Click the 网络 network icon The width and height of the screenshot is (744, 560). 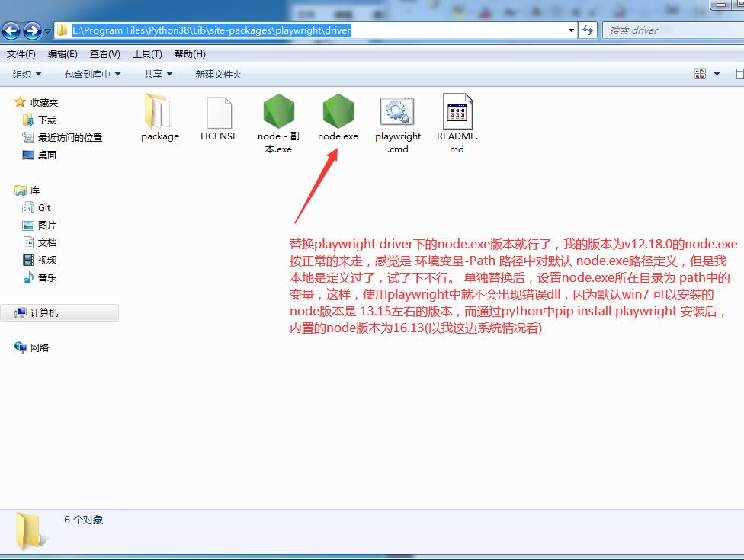pyautogui.click(x=21, y=347)
